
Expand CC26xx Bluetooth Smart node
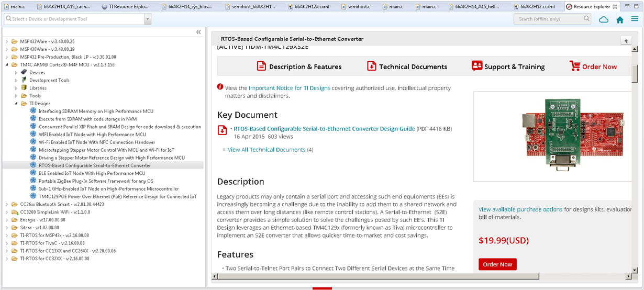[x=7, y=204]
